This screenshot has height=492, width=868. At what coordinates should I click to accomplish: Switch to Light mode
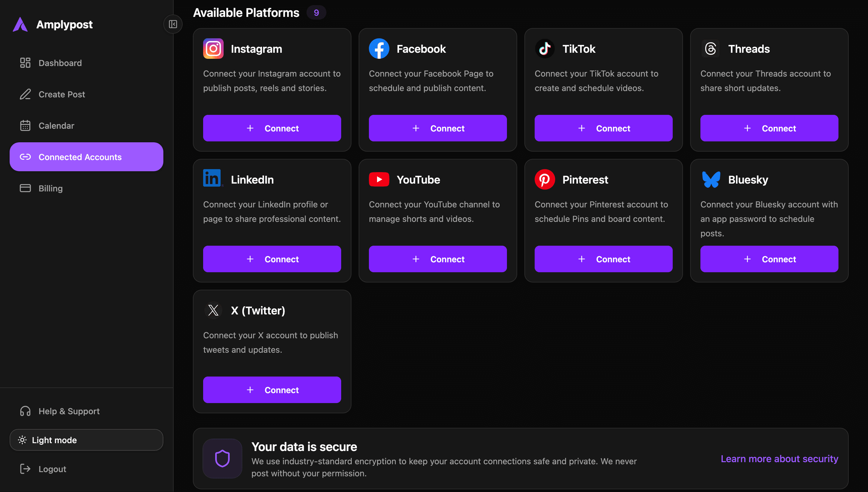86,440
